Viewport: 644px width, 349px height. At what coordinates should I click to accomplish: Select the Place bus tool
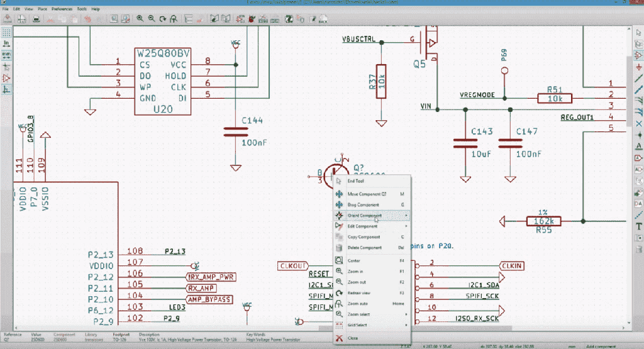coord(639,89)
